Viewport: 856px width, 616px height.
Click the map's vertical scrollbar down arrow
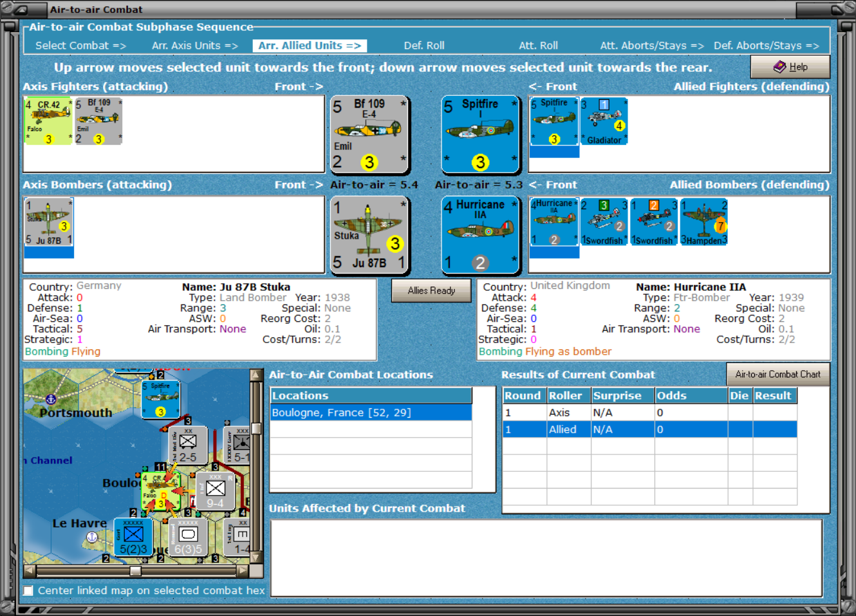coord(256,558)
